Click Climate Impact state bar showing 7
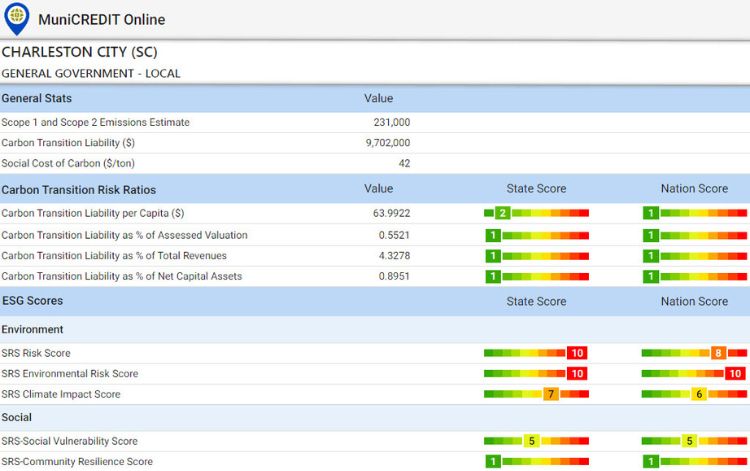This screenshot has height=471, width=750. point(536,394)
